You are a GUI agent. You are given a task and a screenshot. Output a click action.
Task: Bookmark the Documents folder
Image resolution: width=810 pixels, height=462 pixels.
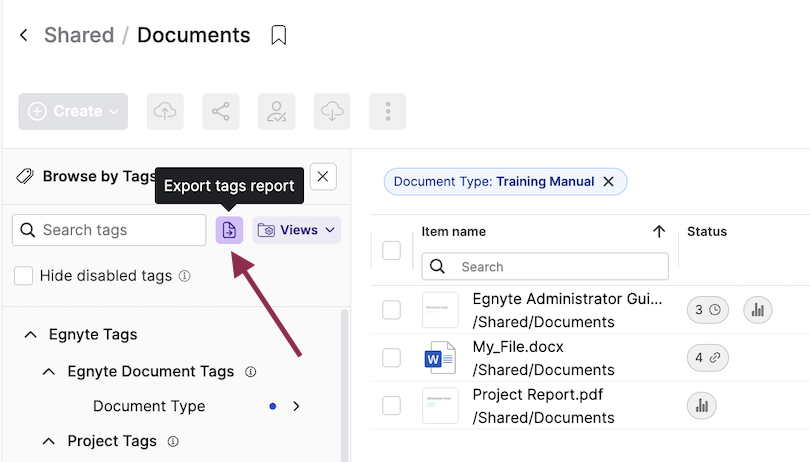pyautogui.click(x=279, y=36)
